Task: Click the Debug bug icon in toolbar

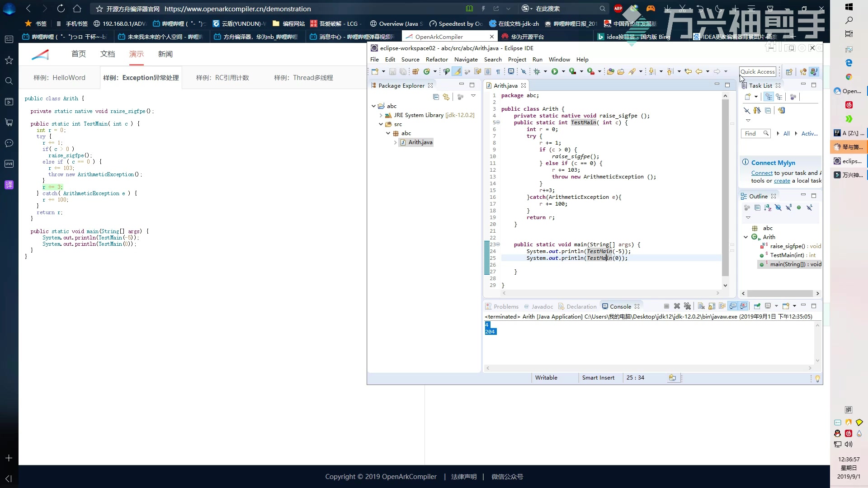Action: coord(537,71)
